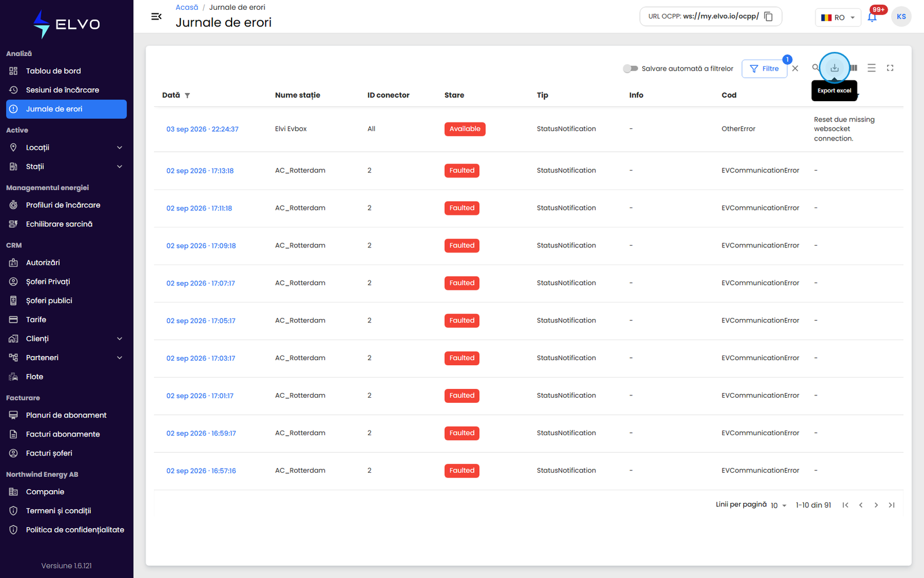Open Tablou de bord in sidebar
Viewport: 924px width, 578px height.
tap(66, 71)
